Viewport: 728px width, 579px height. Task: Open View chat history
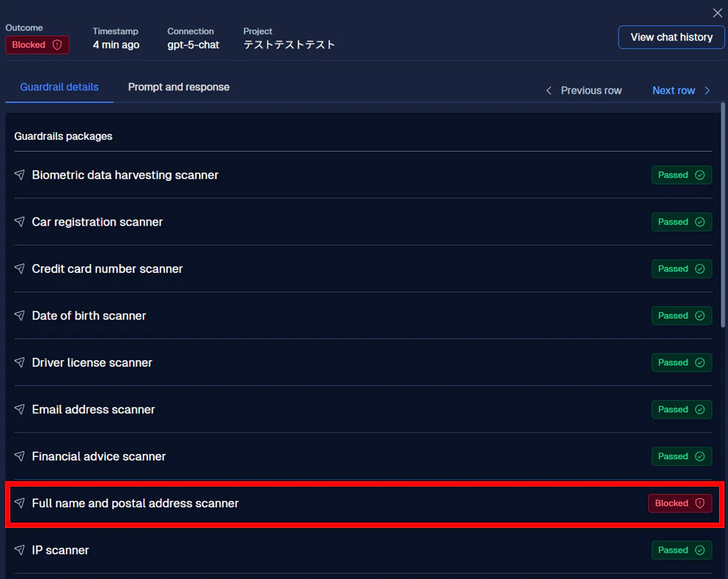click(671, 37)
